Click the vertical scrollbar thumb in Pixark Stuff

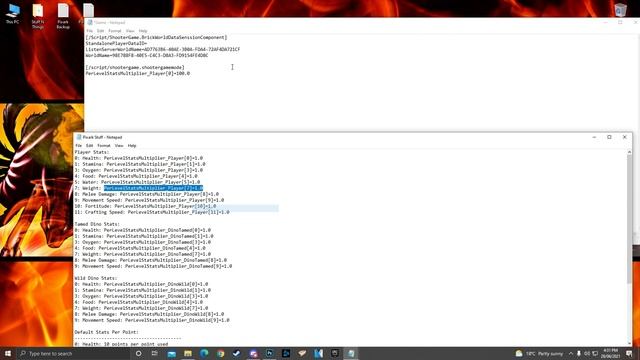pos(629,218)
